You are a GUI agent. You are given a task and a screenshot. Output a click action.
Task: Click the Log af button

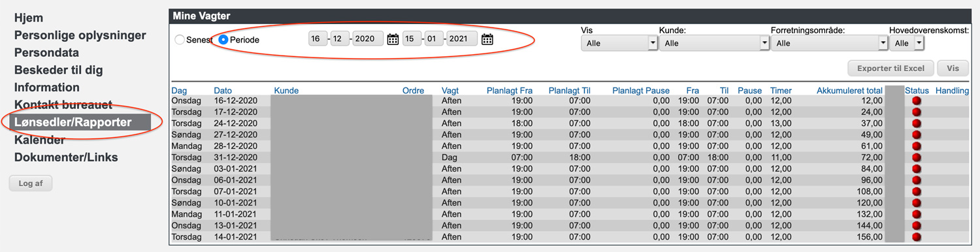31,183
